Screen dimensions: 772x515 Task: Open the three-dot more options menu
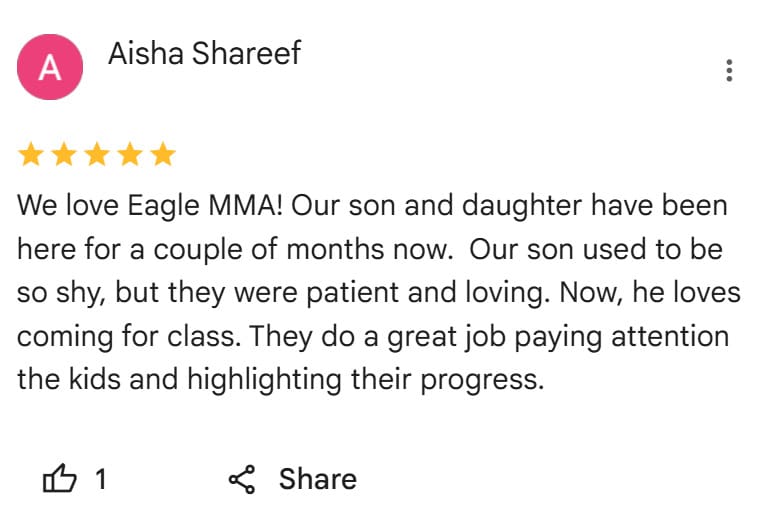click(729, 70)
